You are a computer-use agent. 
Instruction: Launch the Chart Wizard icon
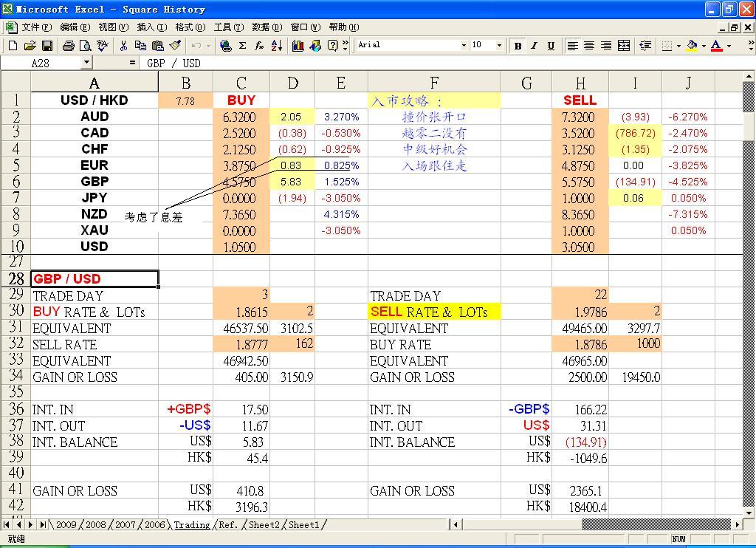click(298, 45)
